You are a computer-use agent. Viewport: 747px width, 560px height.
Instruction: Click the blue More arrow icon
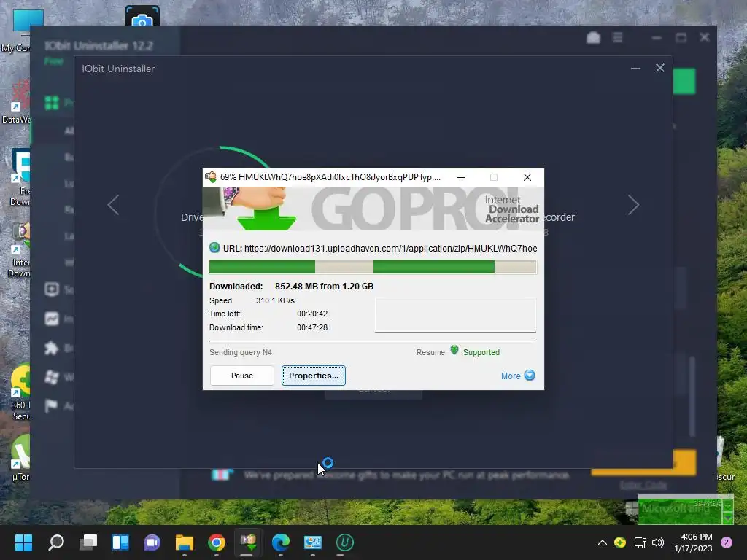coord(530,376)
